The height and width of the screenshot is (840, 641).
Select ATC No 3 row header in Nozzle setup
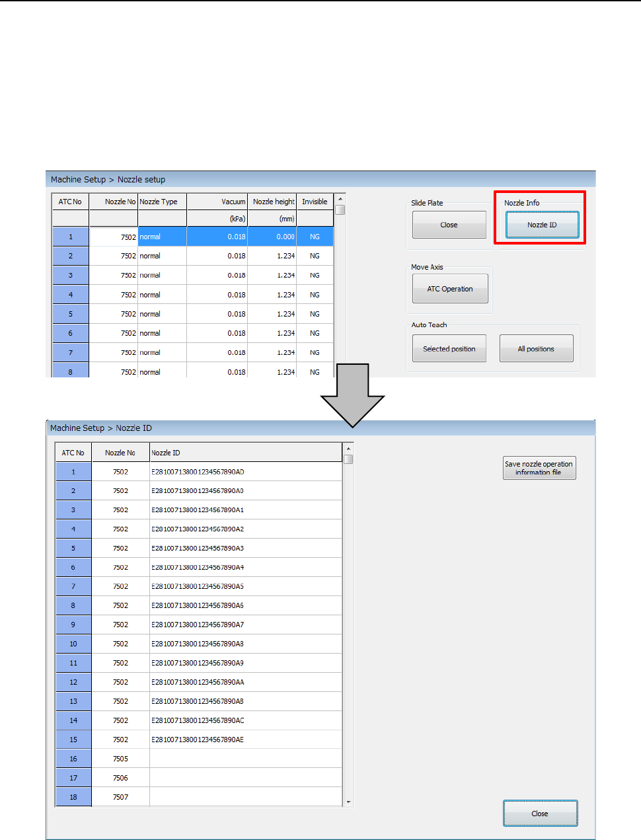pyautogui.click(x=71, y=275)
